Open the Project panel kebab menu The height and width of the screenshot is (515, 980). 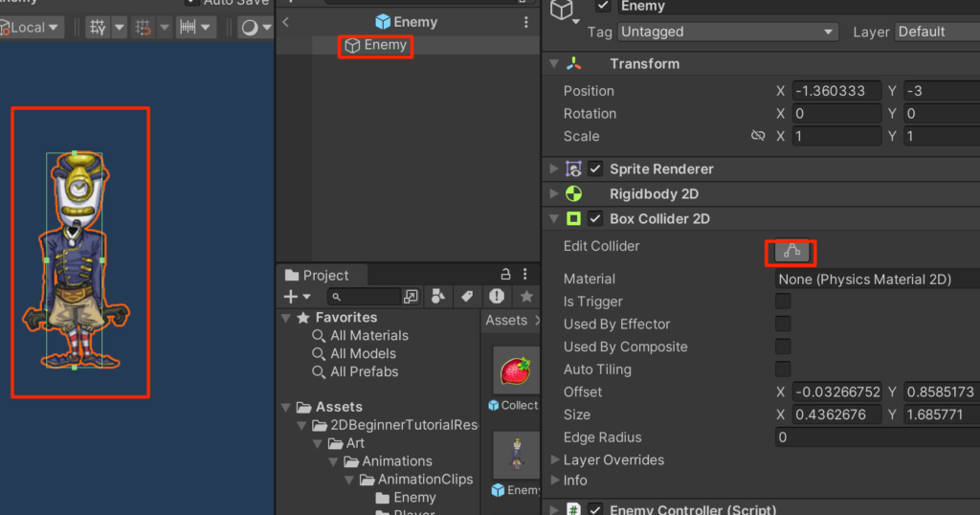[525, 275]
